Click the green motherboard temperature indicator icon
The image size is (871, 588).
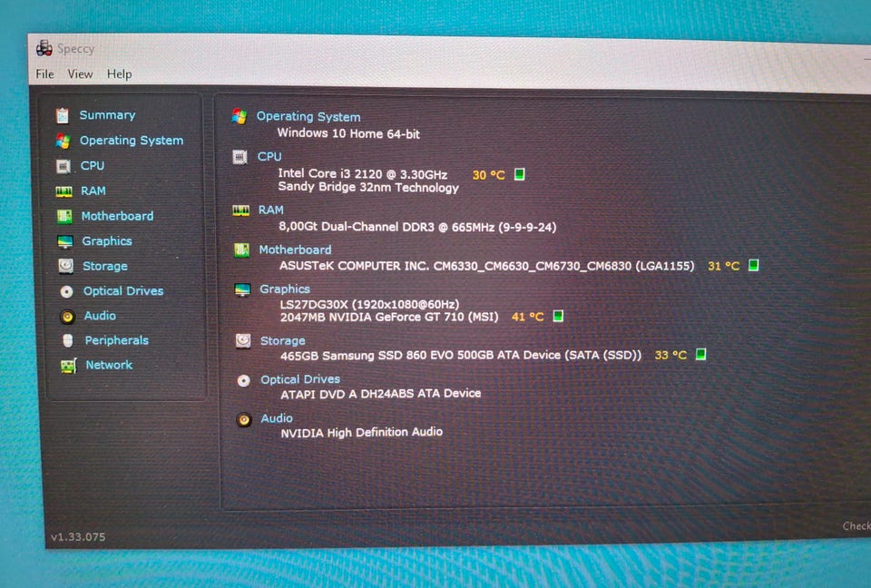point(754,265)
